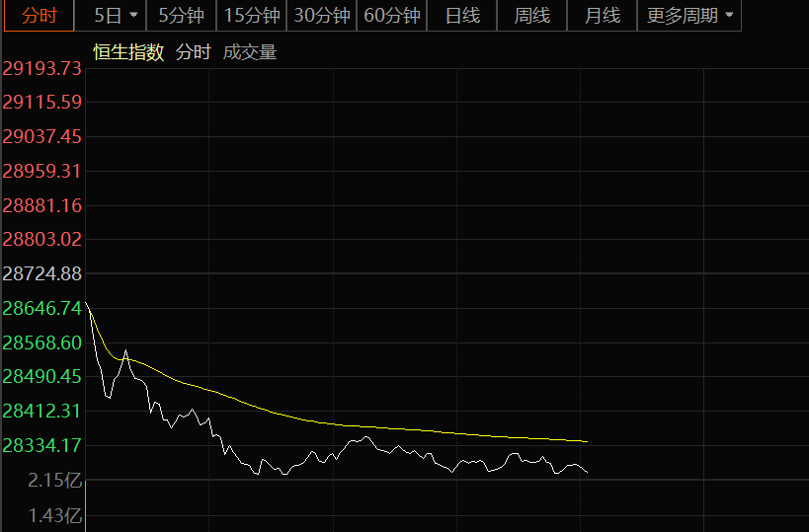Viewport: 809px width, 532px height.
Task: Click the 28334.17 axis value
Action: (41, 445)
